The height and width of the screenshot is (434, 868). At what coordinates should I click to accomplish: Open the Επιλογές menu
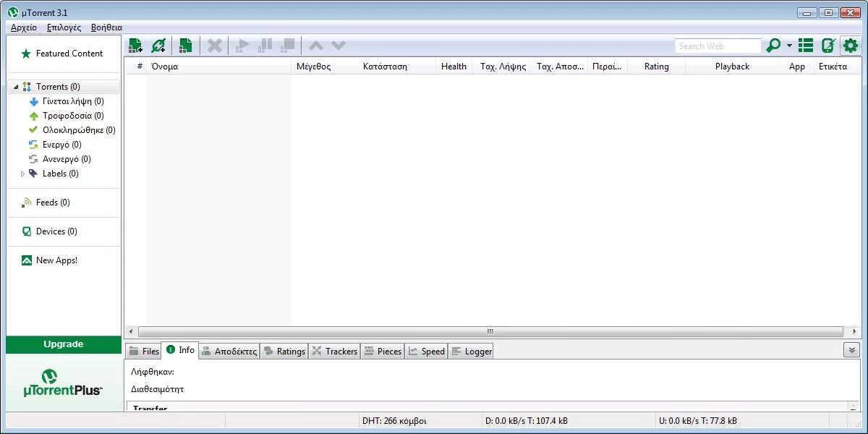click(x=64, y=27)
